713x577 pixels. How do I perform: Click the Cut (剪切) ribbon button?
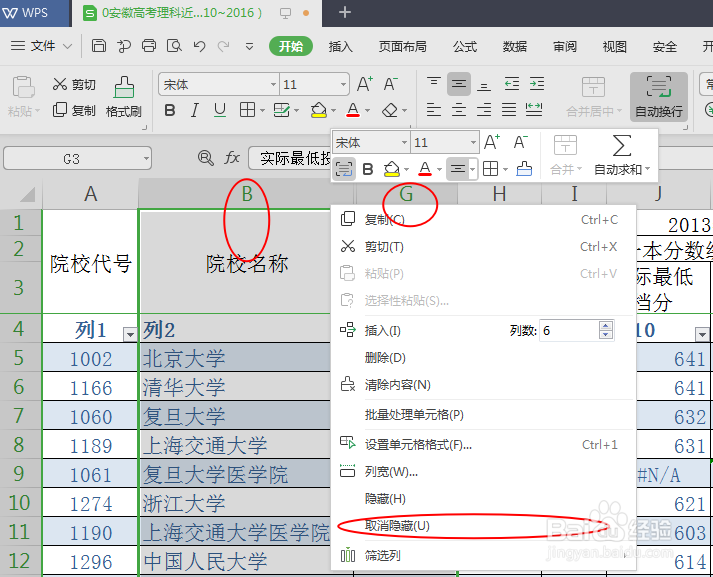click(74, 84)
